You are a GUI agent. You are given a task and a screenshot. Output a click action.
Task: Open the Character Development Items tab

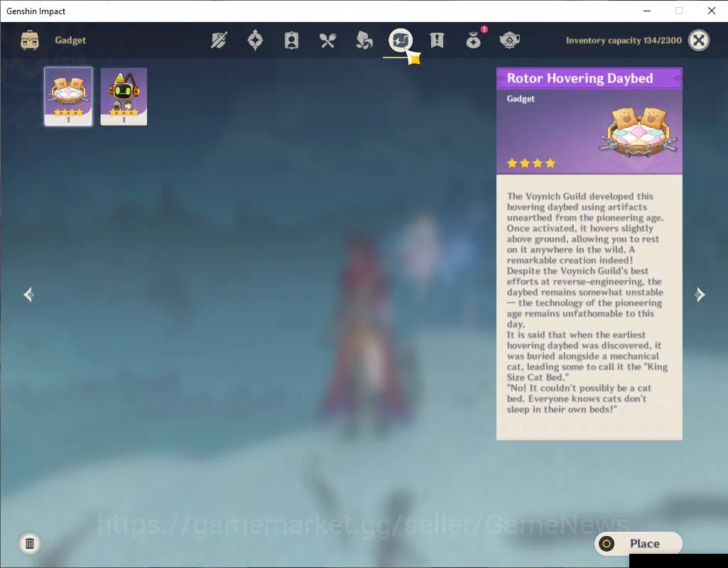[292, 40]
